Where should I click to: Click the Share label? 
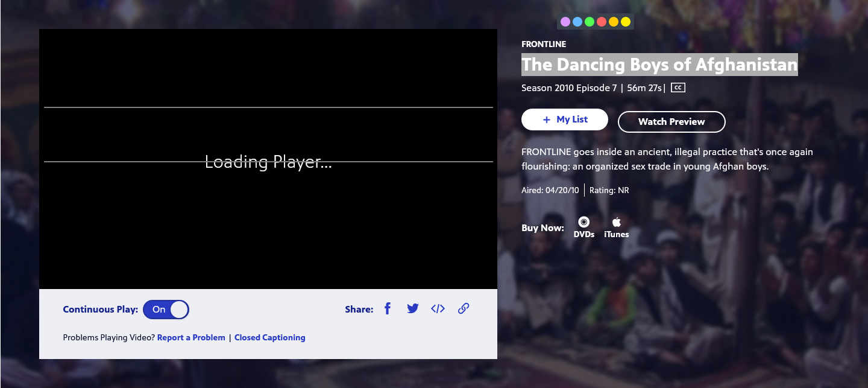(359, 310)
